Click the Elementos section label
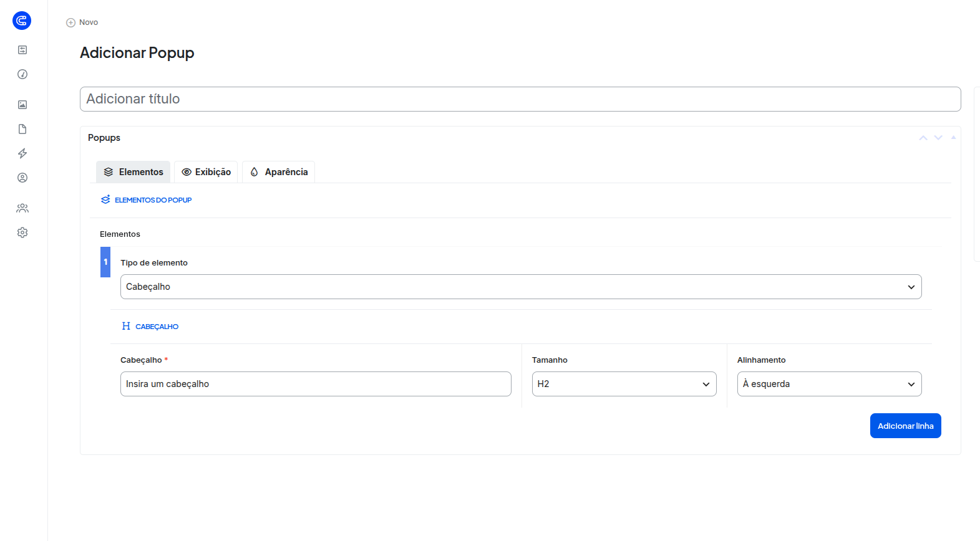This screenshot has height=541, width=980. pyautogui.click(x=120, y=234)
